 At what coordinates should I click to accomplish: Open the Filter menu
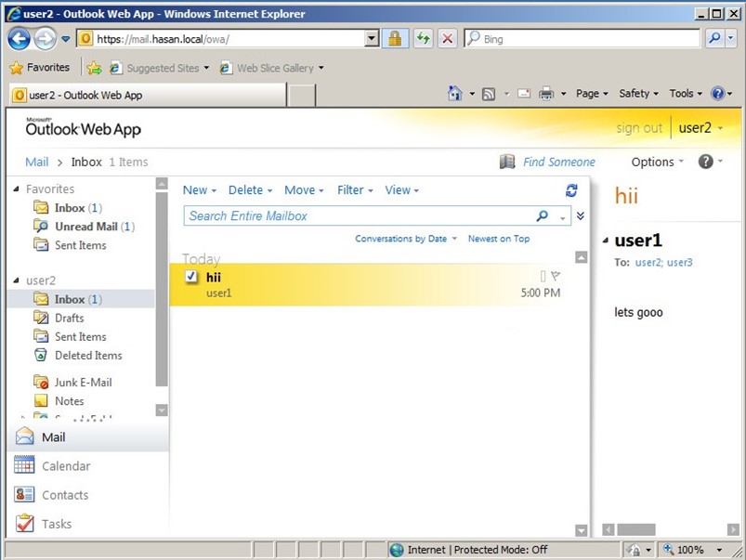pyautogui.click(x=355, y=190)
